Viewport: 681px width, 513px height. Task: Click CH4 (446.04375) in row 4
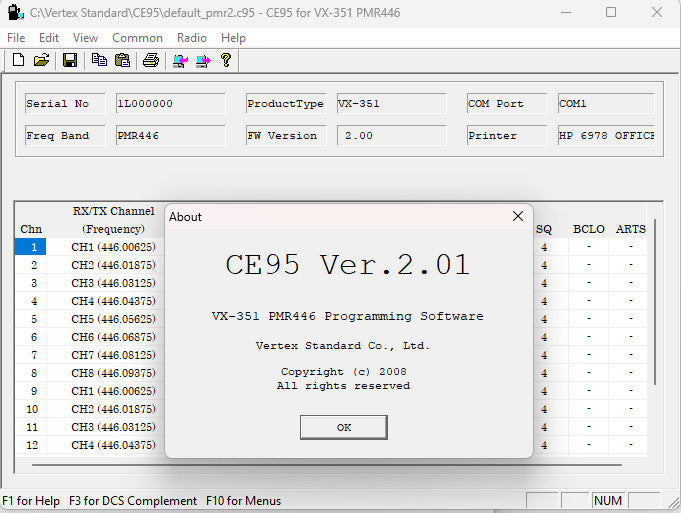point(113,301)
